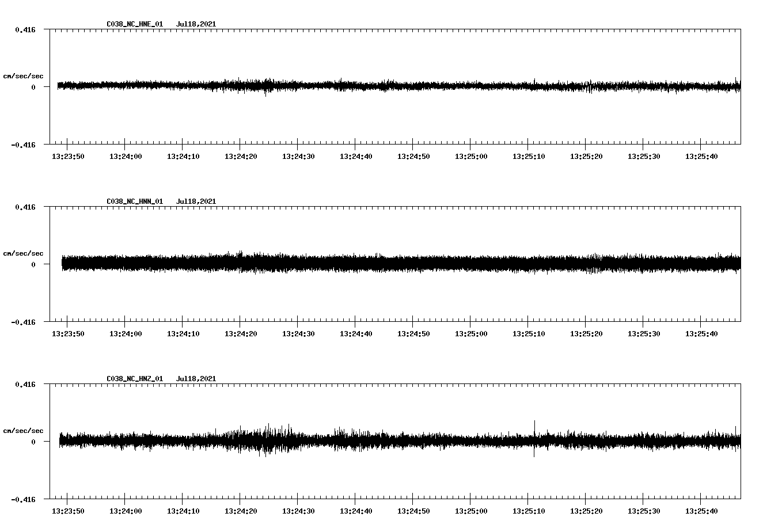Click the -0.416 lower limit of HNE axis
The image size is (782, 532).
pos(23,145)
